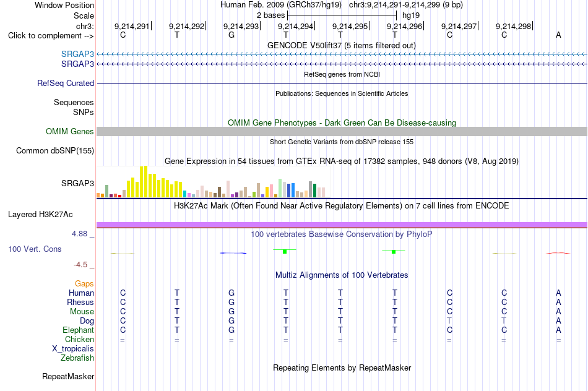Select the X_tropicalis species row label
588x391 pixels.
[x=73, y=349]
